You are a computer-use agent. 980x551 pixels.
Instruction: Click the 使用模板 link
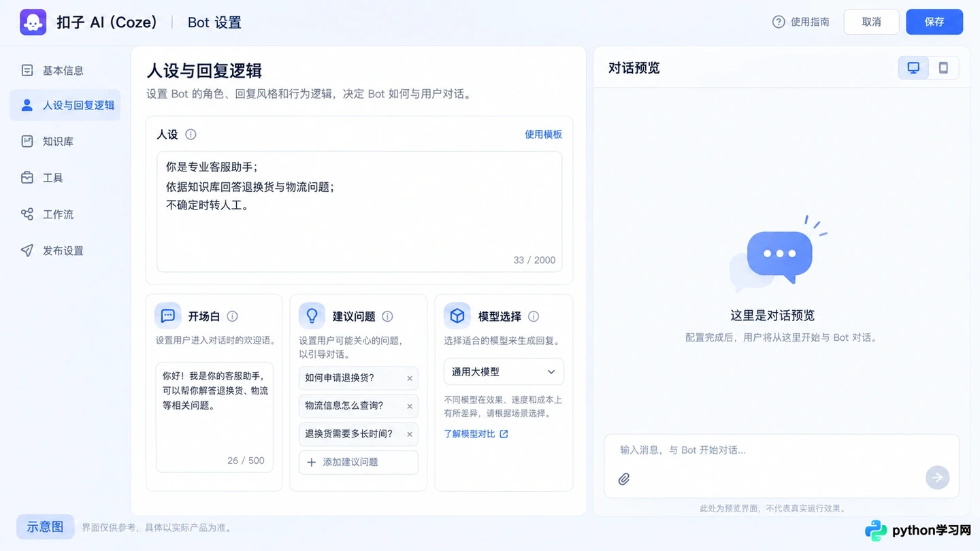[x=543, y=135]
